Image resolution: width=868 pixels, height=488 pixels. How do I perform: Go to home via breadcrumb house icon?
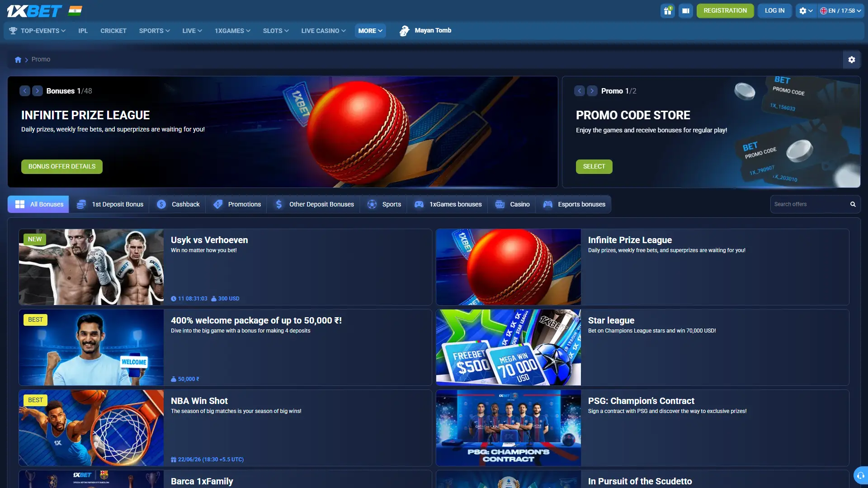pos(18,60)
